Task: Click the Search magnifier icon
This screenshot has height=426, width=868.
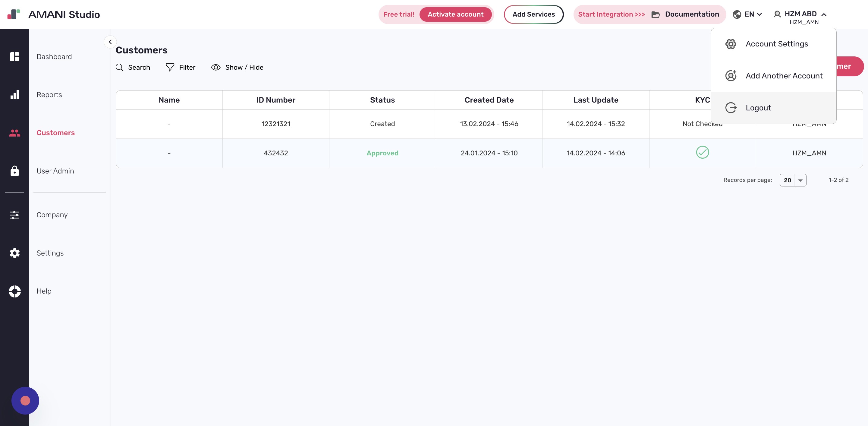Action: tap(120, 68)
